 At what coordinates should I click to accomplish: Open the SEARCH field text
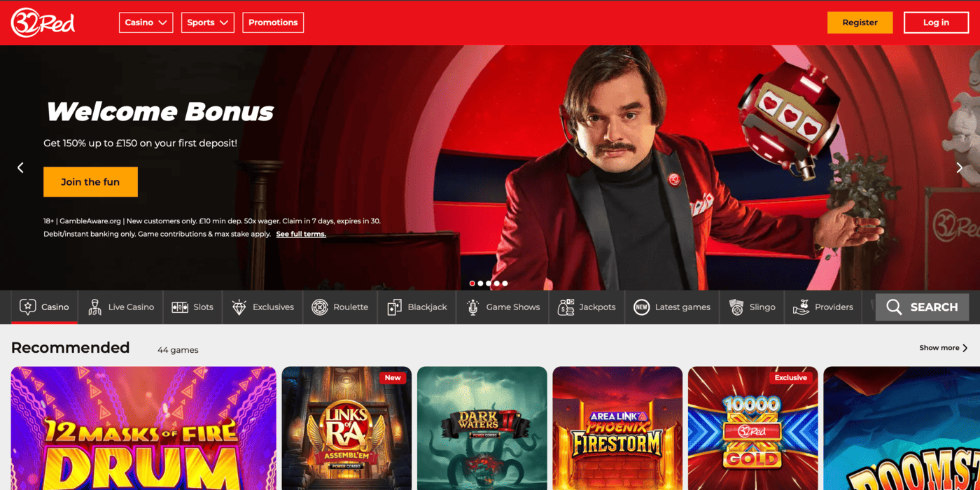(x=934, y=307)
